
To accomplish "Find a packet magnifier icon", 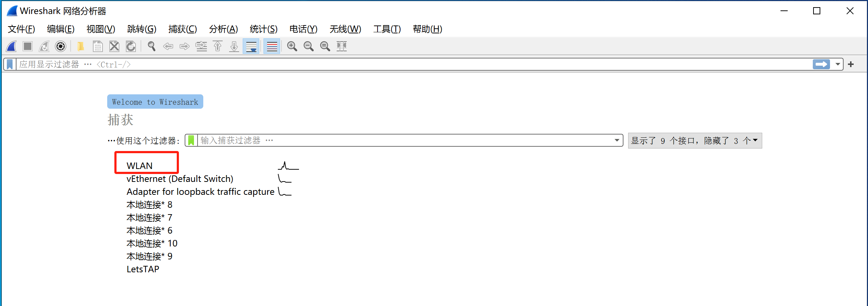I will [x=151, y=46].
